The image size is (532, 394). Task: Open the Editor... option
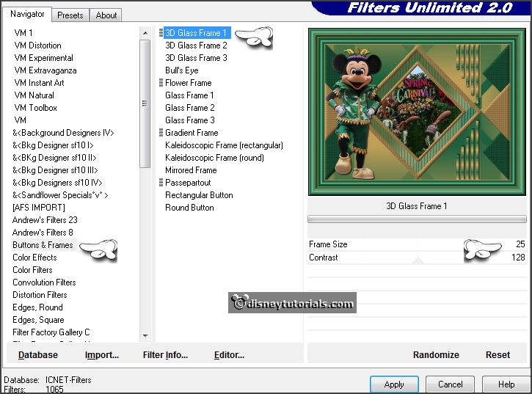pyautogui.click(x=229, y=354)
